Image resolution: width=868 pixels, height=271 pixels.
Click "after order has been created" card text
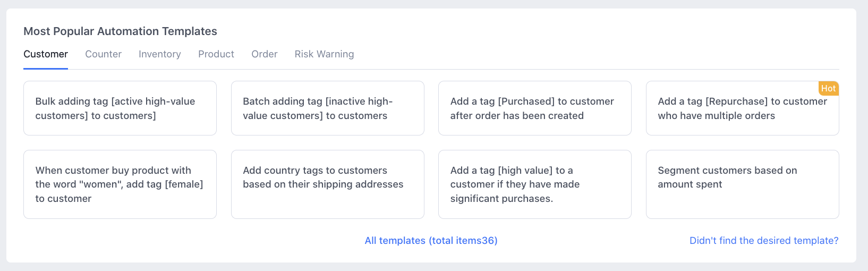point(517,116)
